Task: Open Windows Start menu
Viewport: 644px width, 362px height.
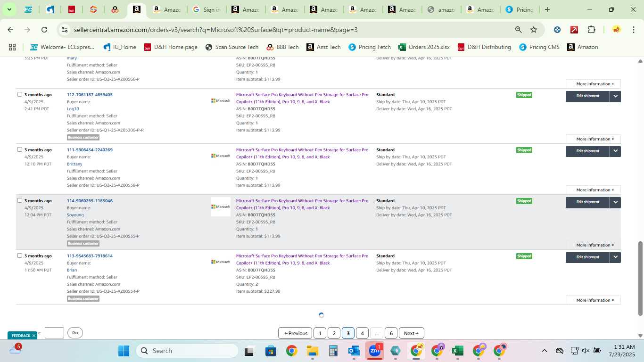Action: (124, 351)
